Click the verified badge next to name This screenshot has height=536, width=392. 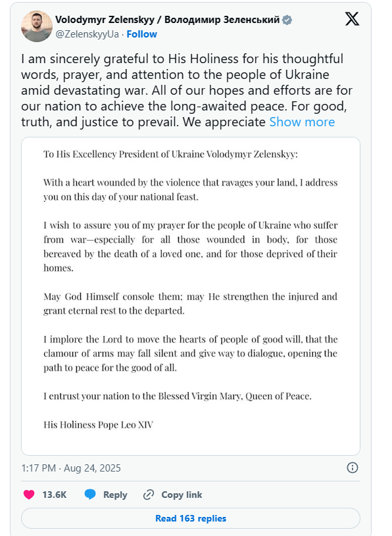point(287,20)
